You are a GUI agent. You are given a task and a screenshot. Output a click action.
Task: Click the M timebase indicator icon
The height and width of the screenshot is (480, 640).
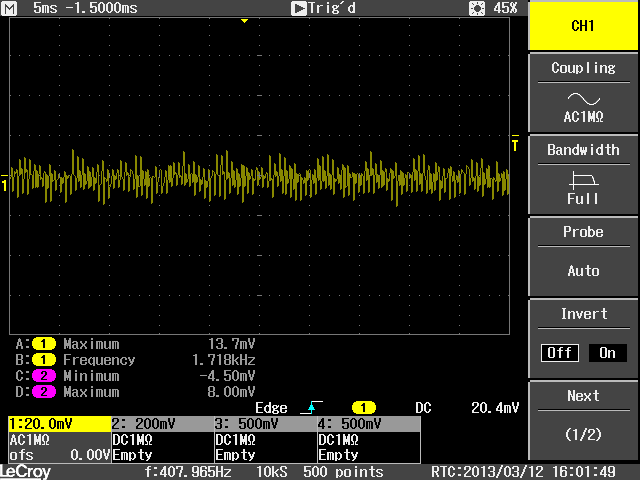(9, 8)
